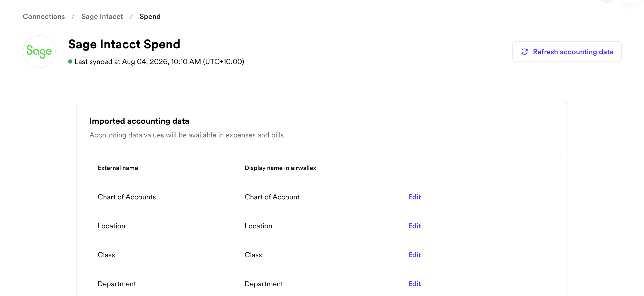Image resolution: width=644 pixels, height=296 pixels.
Task: Click Class display name cell
Action: tap(253, 255)
